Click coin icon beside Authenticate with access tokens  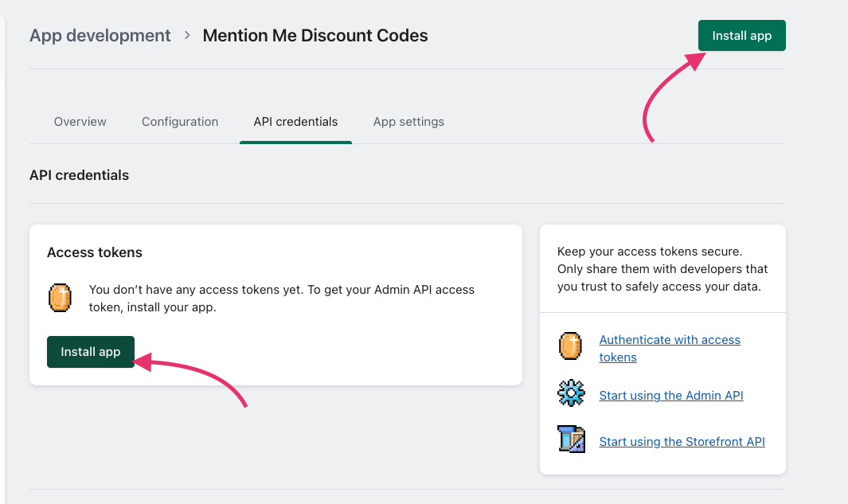click(571, 346)
